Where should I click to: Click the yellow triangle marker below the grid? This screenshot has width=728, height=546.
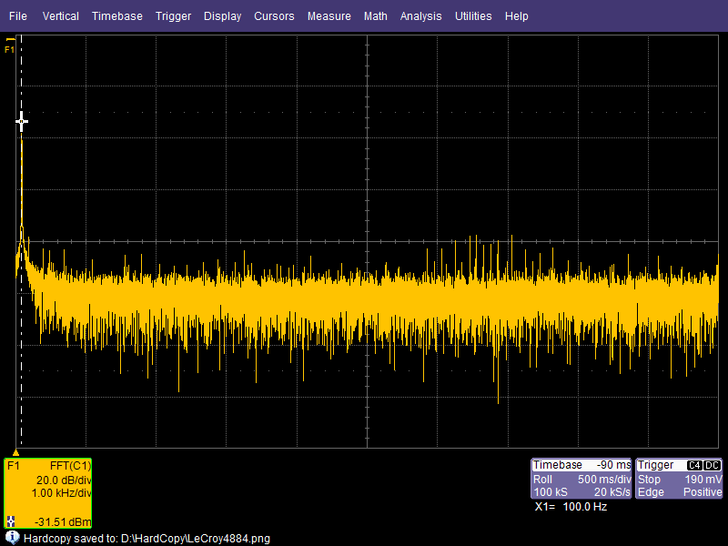click(16, 451)
